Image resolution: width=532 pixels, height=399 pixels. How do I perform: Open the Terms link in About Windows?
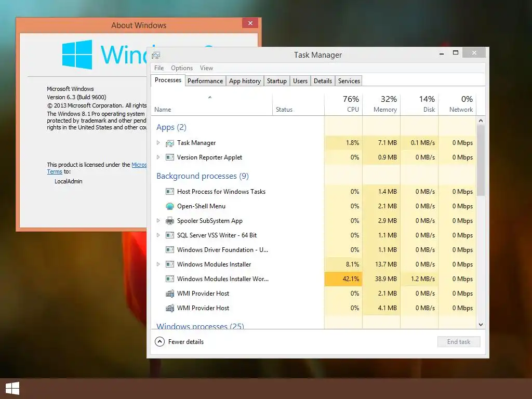point(55,171)
